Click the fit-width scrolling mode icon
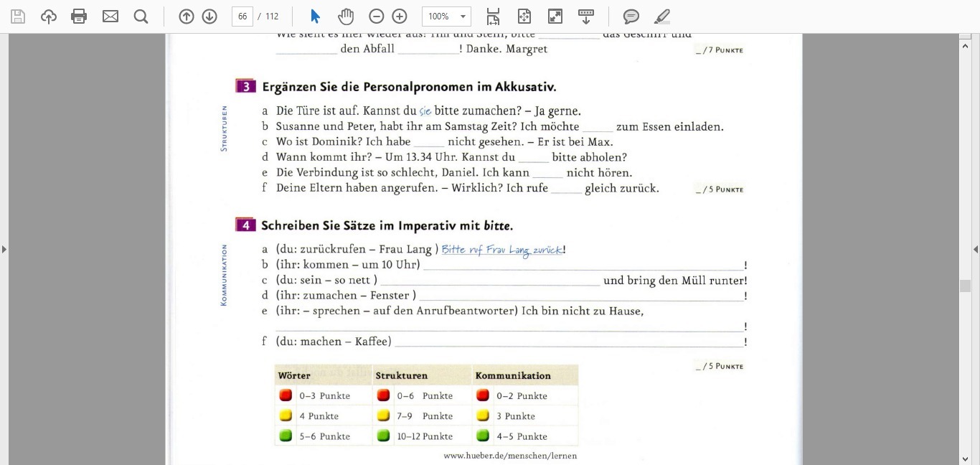Screen dimensions: 980x465 pyautogui.click(x=493, y=17)
